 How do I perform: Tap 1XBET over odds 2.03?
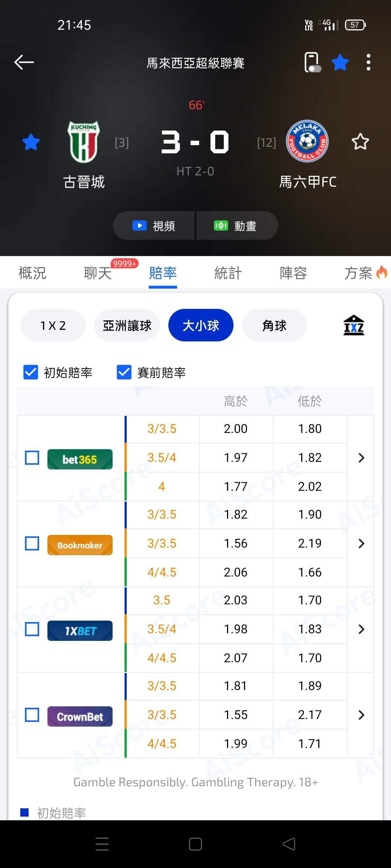pos(236,600)
